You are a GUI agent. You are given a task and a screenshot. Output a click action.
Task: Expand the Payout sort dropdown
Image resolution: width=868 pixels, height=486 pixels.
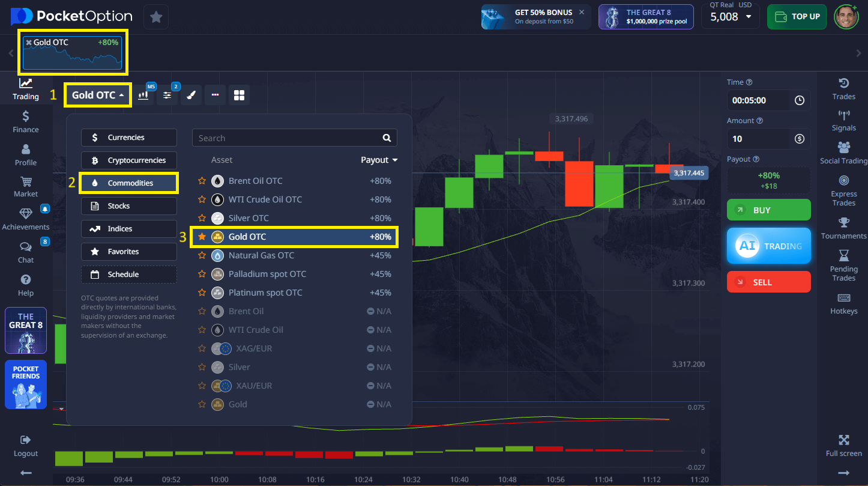coord(379,160)
